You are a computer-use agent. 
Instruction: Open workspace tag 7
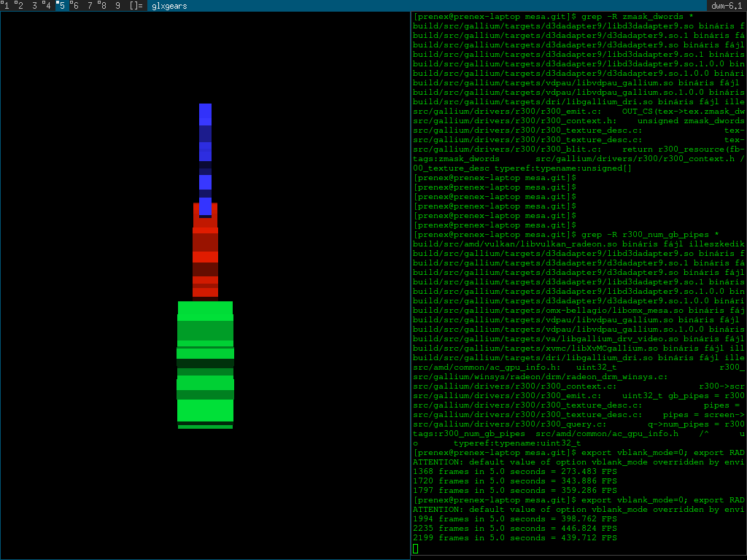90,6
